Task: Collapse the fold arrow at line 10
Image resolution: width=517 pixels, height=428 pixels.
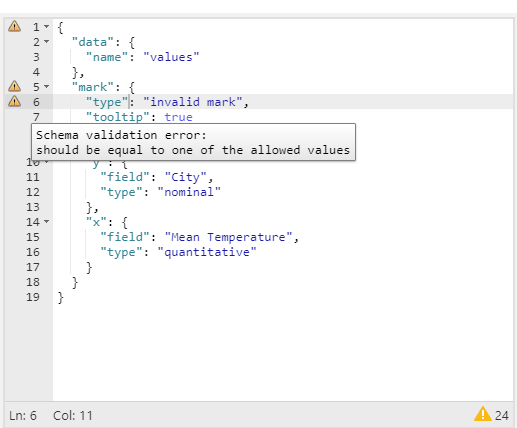Action: click(47, 162)
